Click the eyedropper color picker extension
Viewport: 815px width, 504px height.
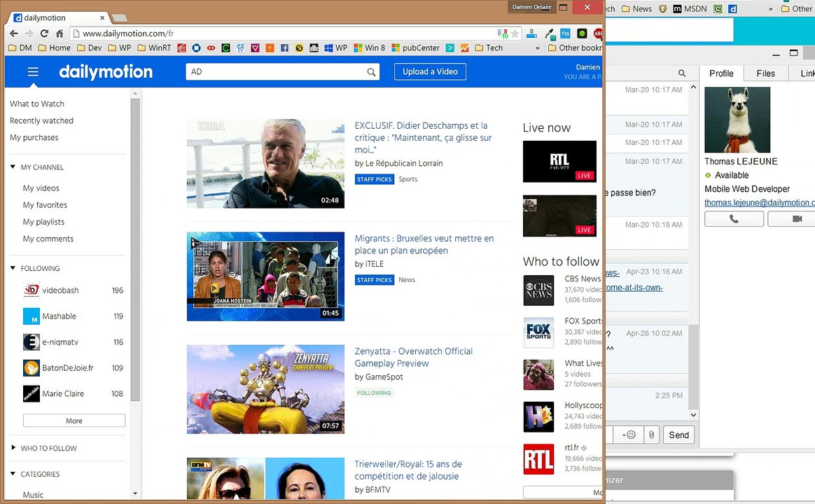(550, 34)
